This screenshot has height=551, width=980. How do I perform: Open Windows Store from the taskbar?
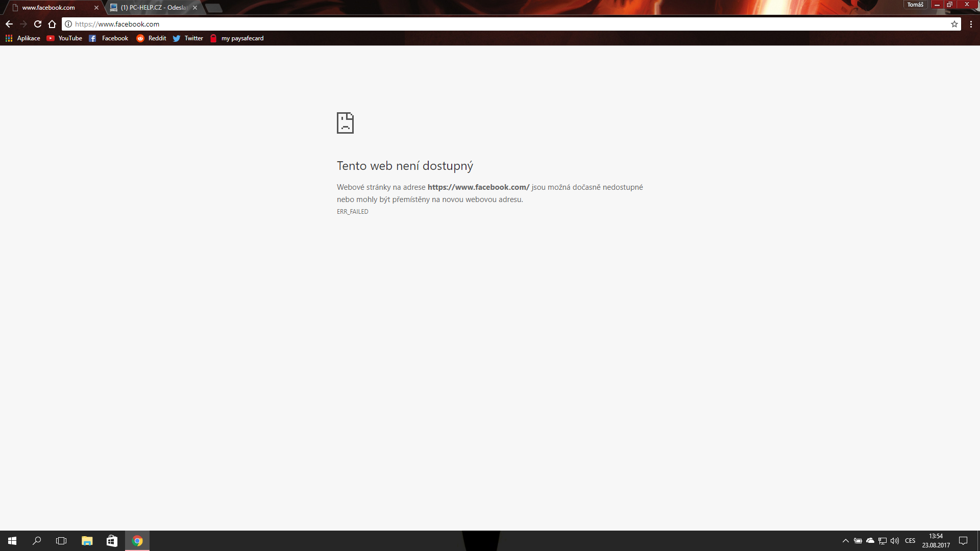coord(112,541)
